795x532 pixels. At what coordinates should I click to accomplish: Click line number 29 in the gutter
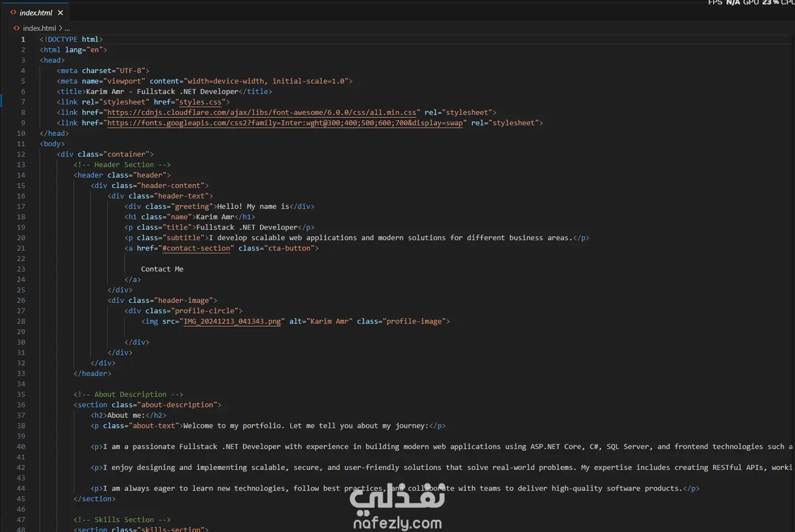21,332
